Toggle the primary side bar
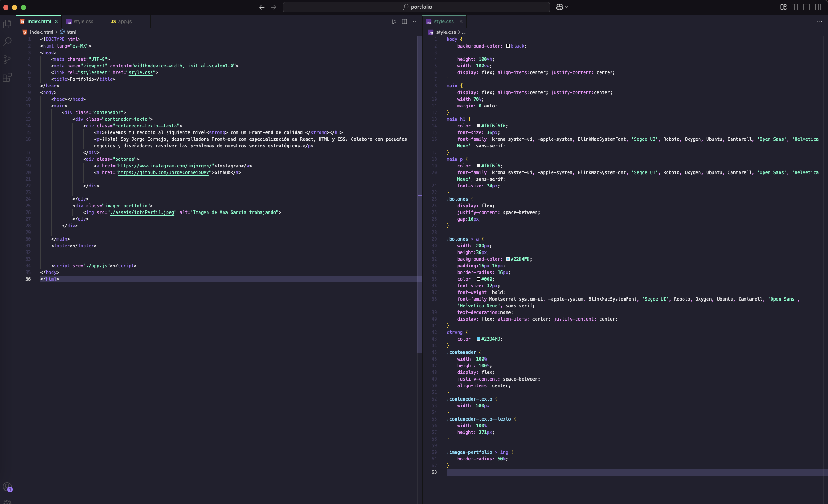 795,7
